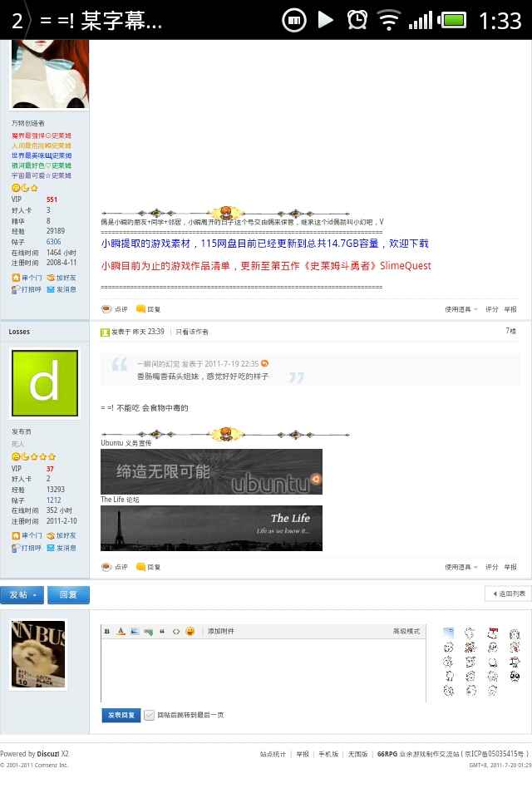
Task: Click 评分 under the 万物创造者 user's post
Action: tap(491, 309)
